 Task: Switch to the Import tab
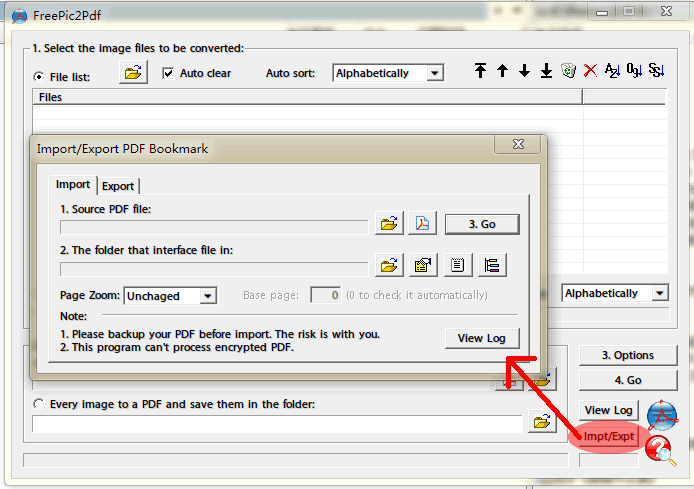(73, 185)
